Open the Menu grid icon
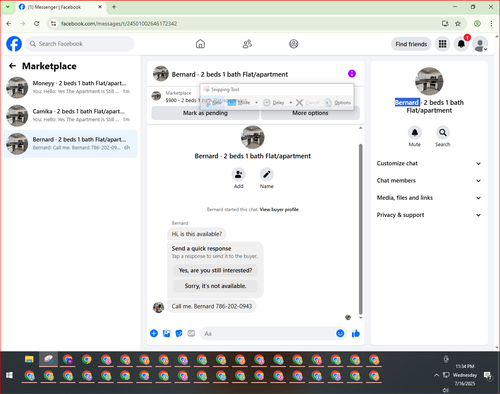The width and height of the screenshot is (500, 394). (442, 44)
